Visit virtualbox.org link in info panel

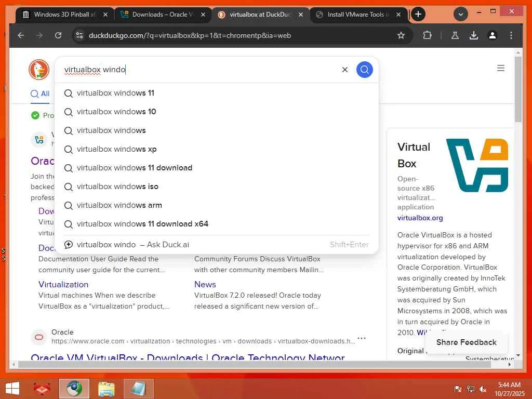click(420, 218)
